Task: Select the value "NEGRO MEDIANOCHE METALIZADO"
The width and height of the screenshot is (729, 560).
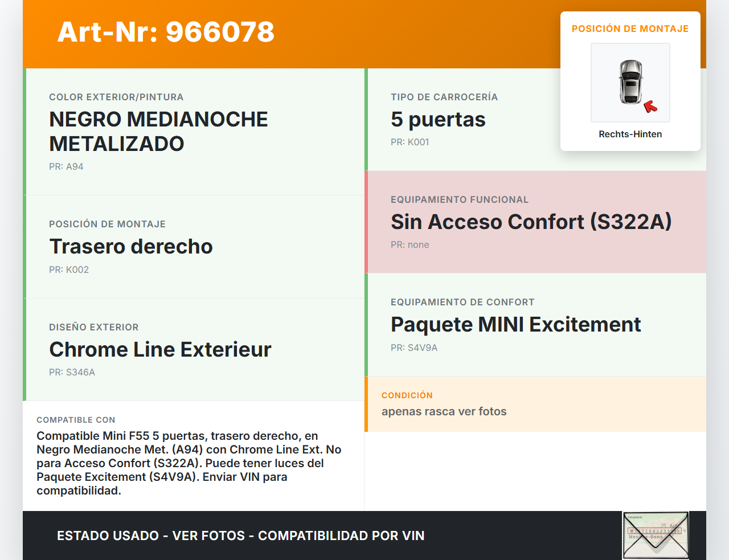Action: pos(159,132)
